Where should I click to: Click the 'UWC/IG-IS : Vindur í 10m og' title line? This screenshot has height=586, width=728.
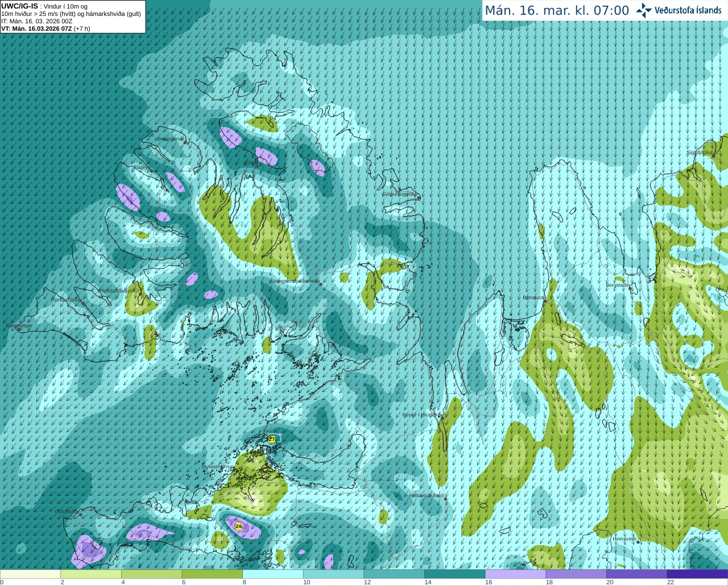tap(44, 6)
